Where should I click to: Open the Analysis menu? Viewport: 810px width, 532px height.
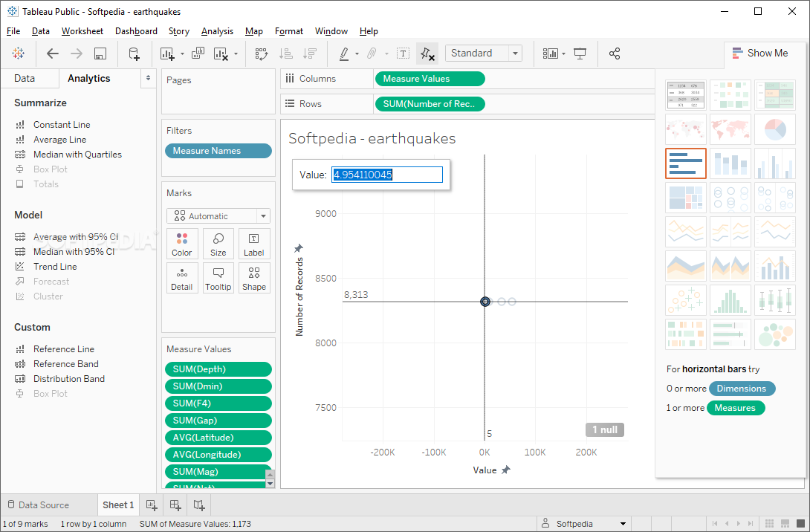tap(217, 31)
